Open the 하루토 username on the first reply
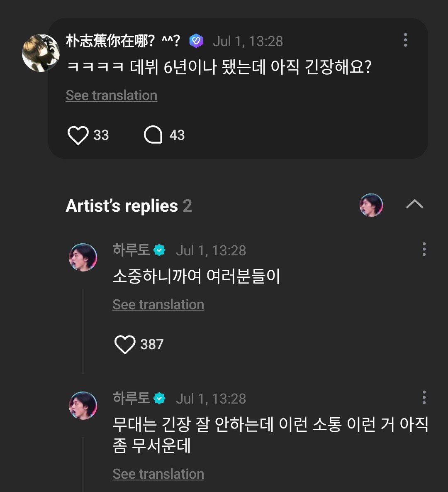The width and height of the screenshot is (448, 492). tap(131, 250)
